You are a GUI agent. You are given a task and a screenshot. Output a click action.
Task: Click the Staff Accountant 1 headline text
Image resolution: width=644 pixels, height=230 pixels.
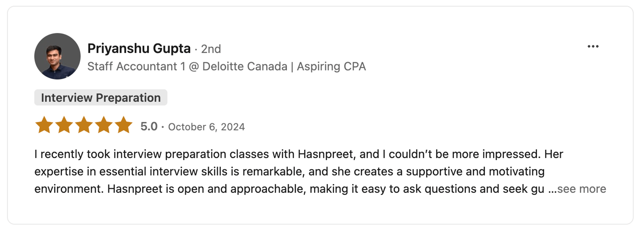(x=136, y=66)
